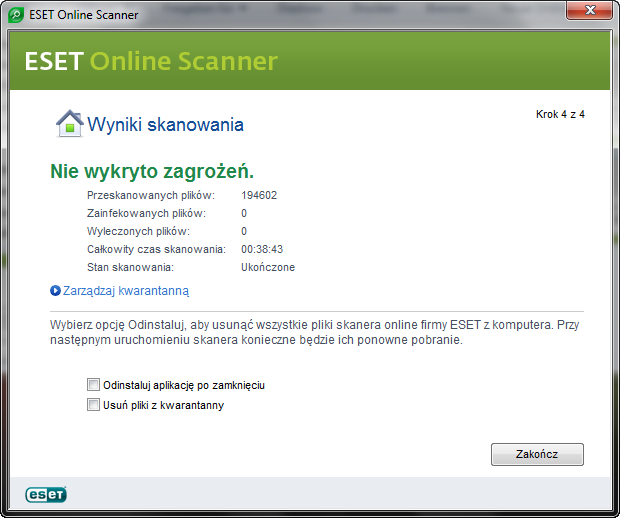The height and width of the screenshot is (518, 620).
Task: Click the ESET Online Scanner banner title
Action: [x=151, y=61]
